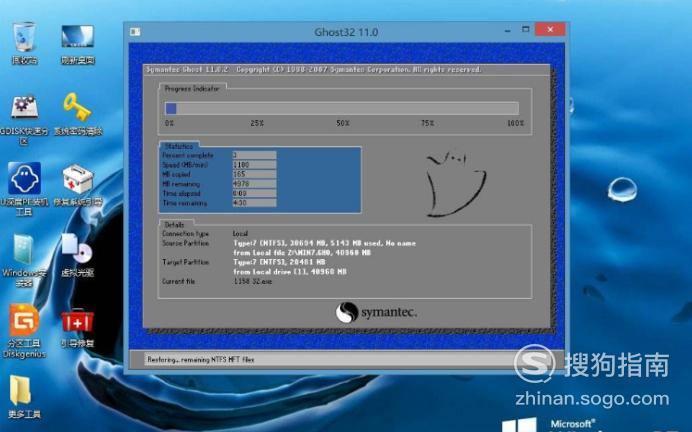Click the Time remaining value 4:30
692x432 pixels.
tap(254, 203)
